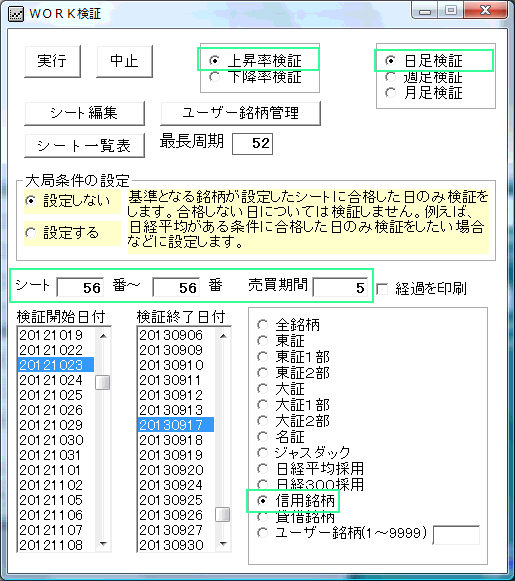Select 大証1部 radio button
This screenshot has height=581, width=515.
pos(293,405)
